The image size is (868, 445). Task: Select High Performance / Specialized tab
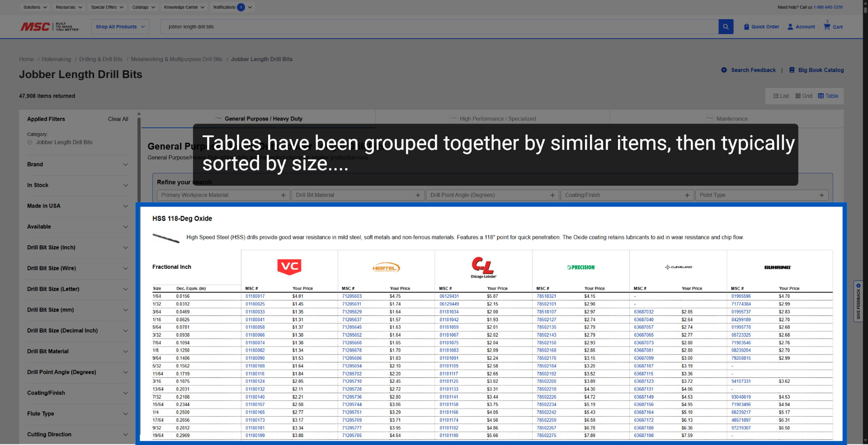pos(493,119)
